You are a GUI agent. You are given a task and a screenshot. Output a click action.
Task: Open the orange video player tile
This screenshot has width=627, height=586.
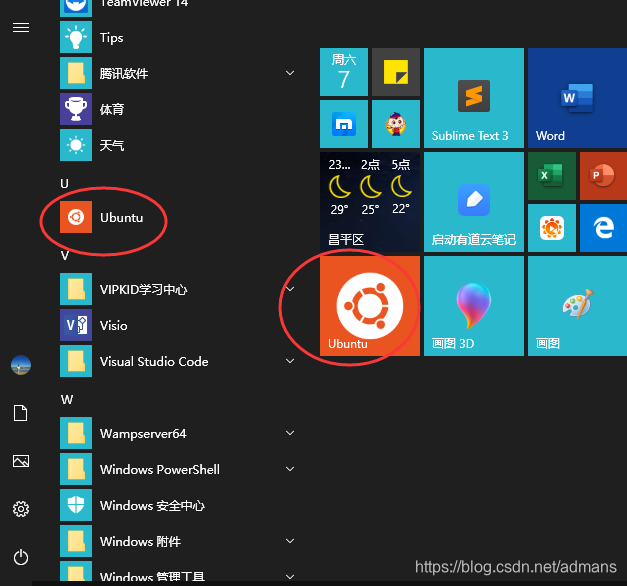[x=552, y=228]
